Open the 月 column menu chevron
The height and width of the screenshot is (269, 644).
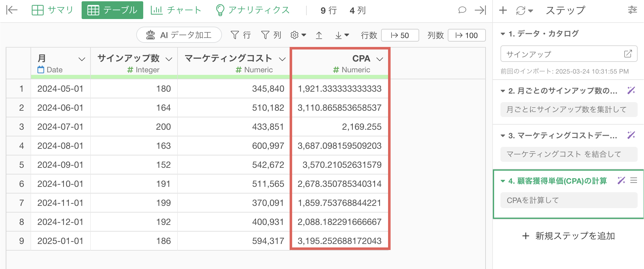[x=82, y=59]
